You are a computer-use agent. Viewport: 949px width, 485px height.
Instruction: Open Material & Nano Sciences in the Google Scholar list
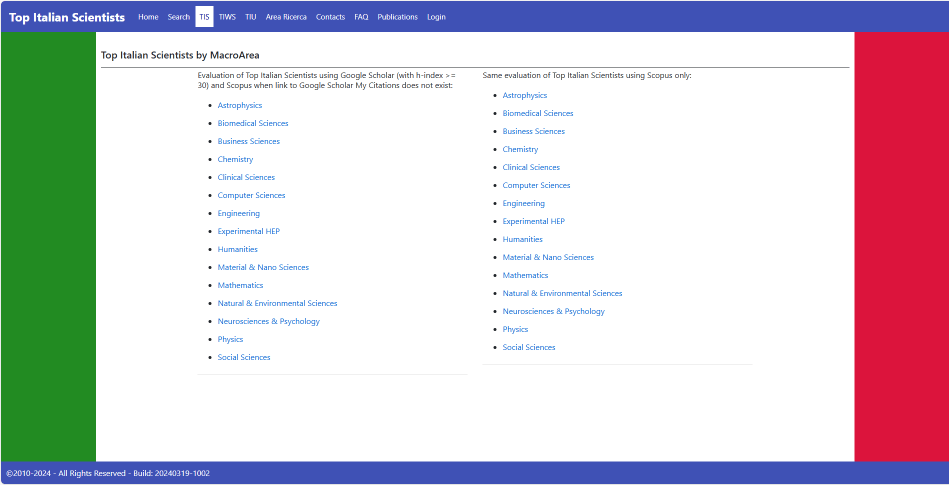pos(263,268)
